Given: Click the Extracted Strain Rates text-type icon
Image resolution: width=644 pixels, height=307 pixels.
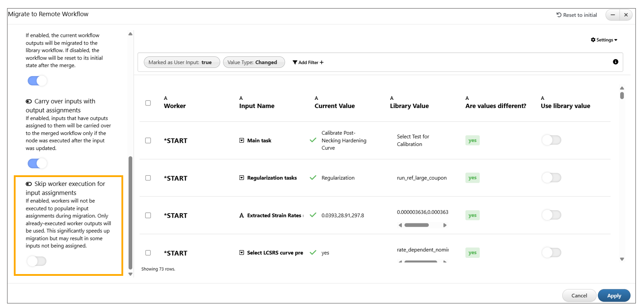Looking at the screenshot, I should 241,215.
